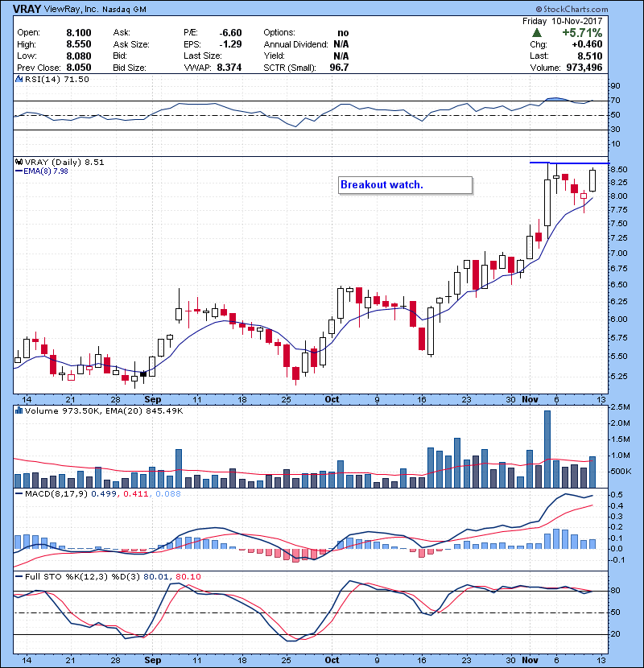This screenshot has width=644, height=668.
Task: Click the RSI(14) indicator panel icon
Action: (x=19, y=79)
